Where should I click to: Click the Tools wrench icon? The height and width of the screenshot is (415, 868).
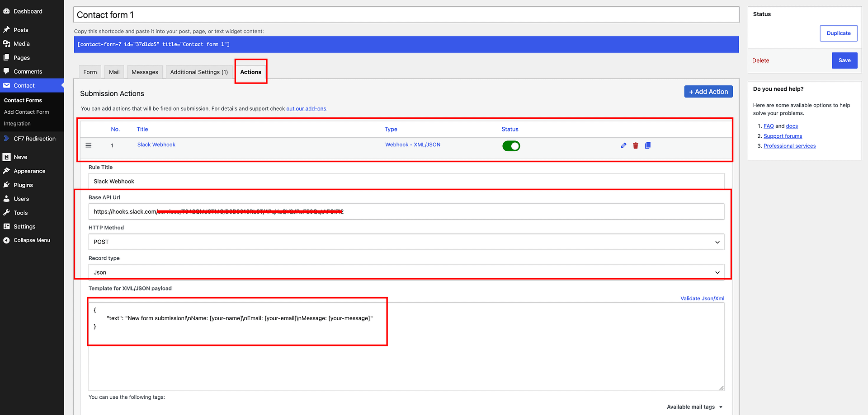pos(6,213)
